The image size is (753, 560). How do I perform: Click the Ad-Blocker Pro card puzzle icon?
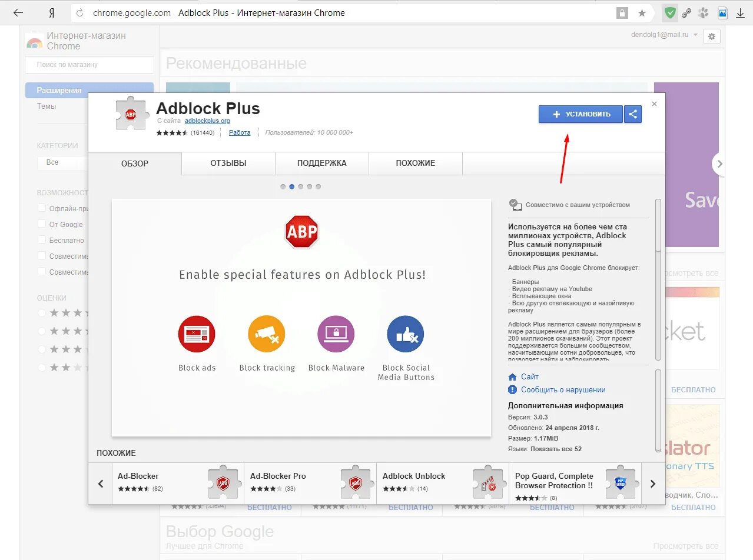coord(357,482)
